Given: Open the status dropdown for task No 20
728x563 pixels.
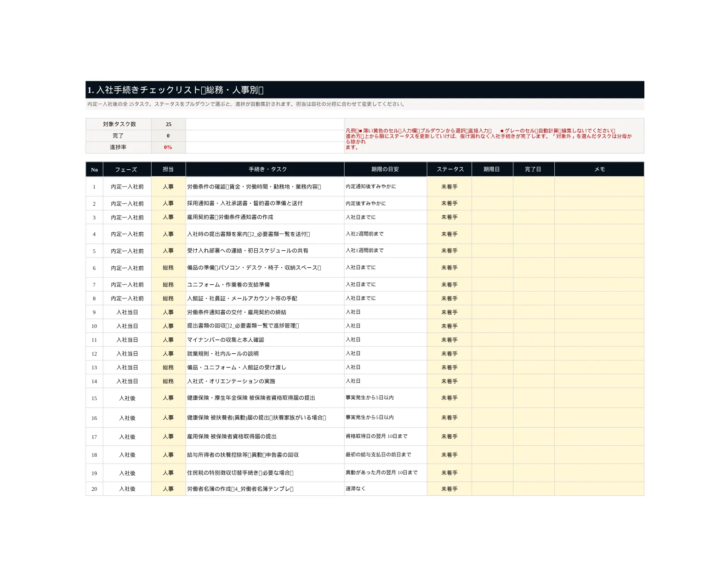Looking at the screenshot, I should tap(449, 489).
